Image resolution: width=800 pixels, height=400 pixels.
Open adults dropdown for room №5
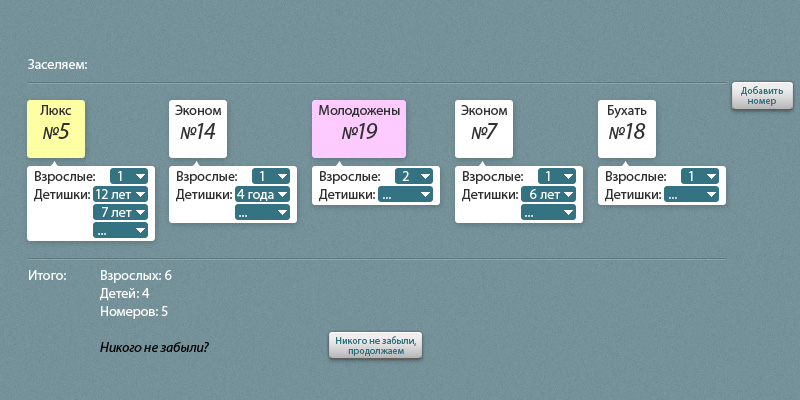[129, 176]
